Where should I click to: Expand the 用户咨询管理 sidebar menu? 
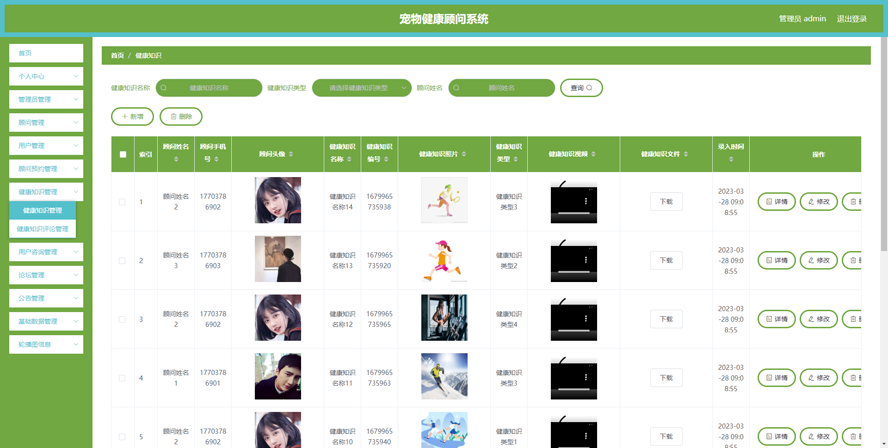tap(46, 252)
